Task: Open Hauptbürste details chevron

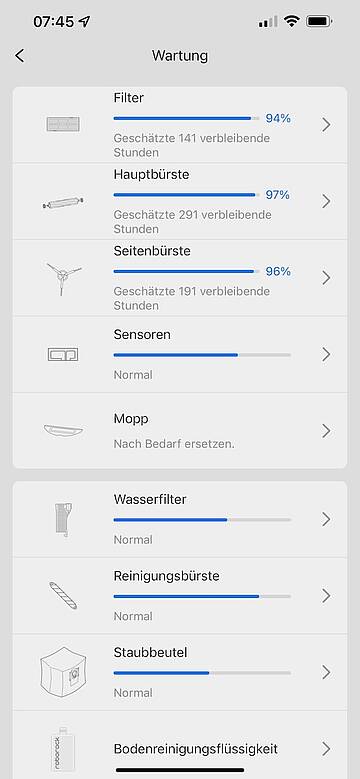Action: [x=326, y=201]
